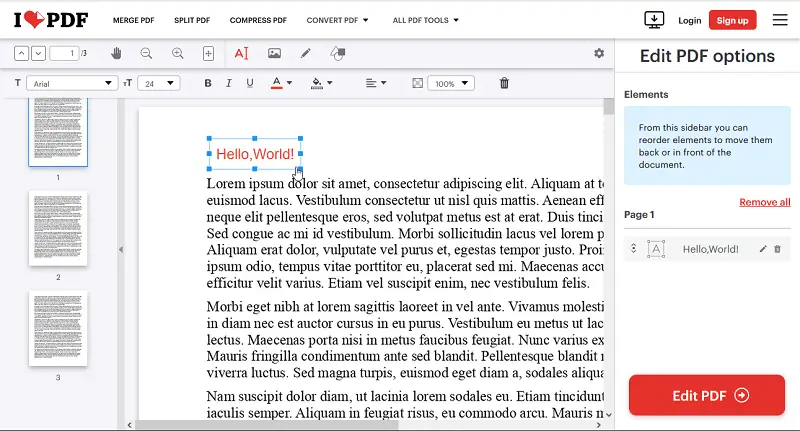Open MERGE PDF tool
The height and width of the screenshot is (431, 800).
pyautogui.click(x=134, y=20)
